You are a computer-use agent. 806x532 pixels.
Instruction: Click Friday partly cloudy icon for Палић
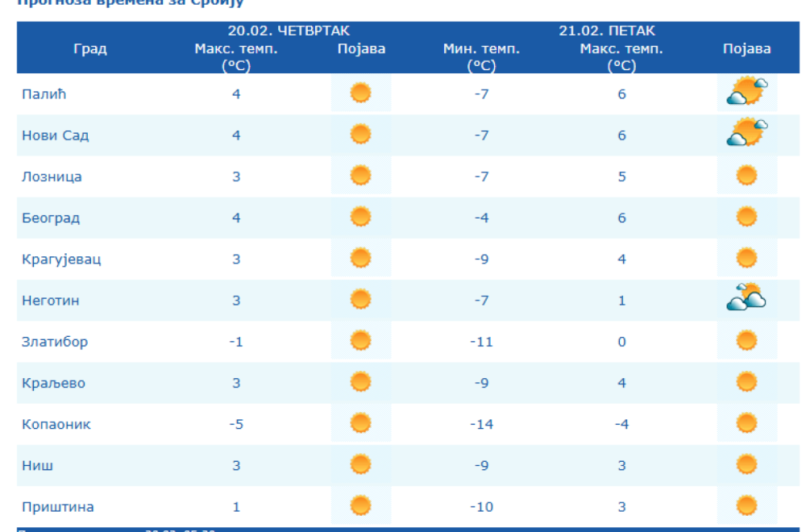click(x=746, y=93)
